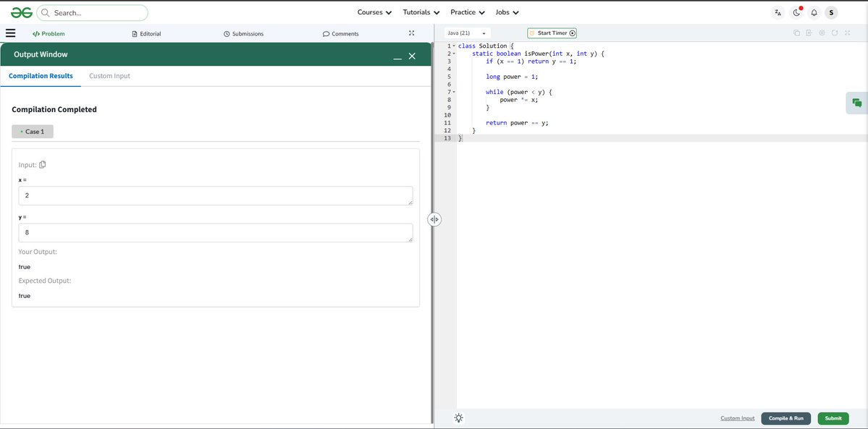This screenshot has height=429, width=868.
Task: Collapse the code fold at line 1
Action: click(454, 46)
